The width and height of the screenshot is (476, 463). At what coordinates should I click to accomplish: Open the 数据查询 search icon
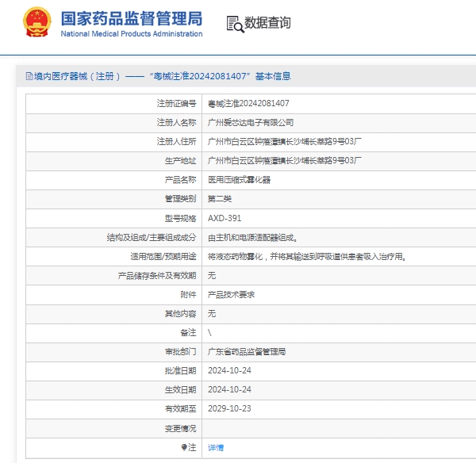pos(235,24)
